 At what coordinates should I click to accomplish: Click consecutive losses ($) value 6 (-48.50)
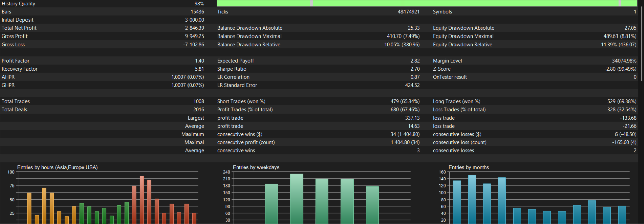pos(625,134)
